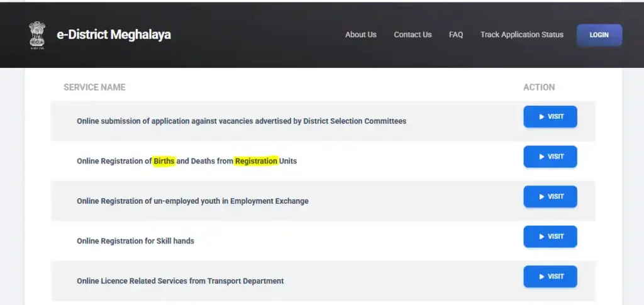
Task: Click the Online Licence Related Services row text
Action: tap(180, 281)
